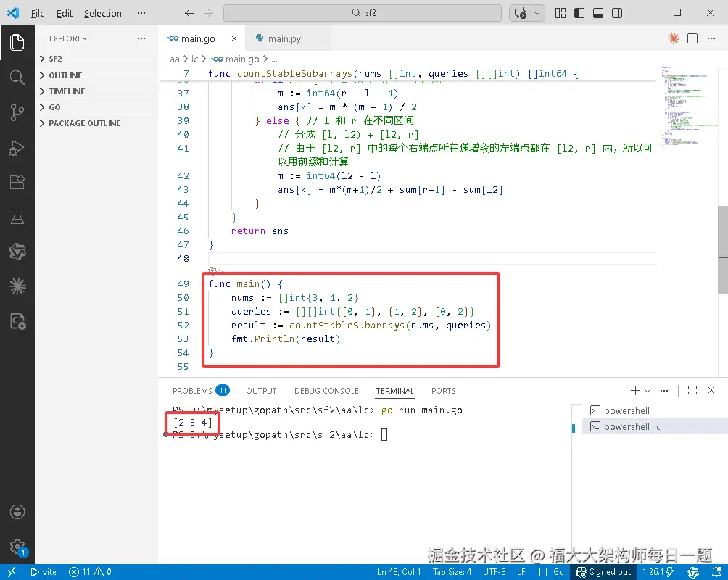The image size is (728, 580).
Task: Open the Explorer view in activity bar
Action: click(x=17, y=43)
